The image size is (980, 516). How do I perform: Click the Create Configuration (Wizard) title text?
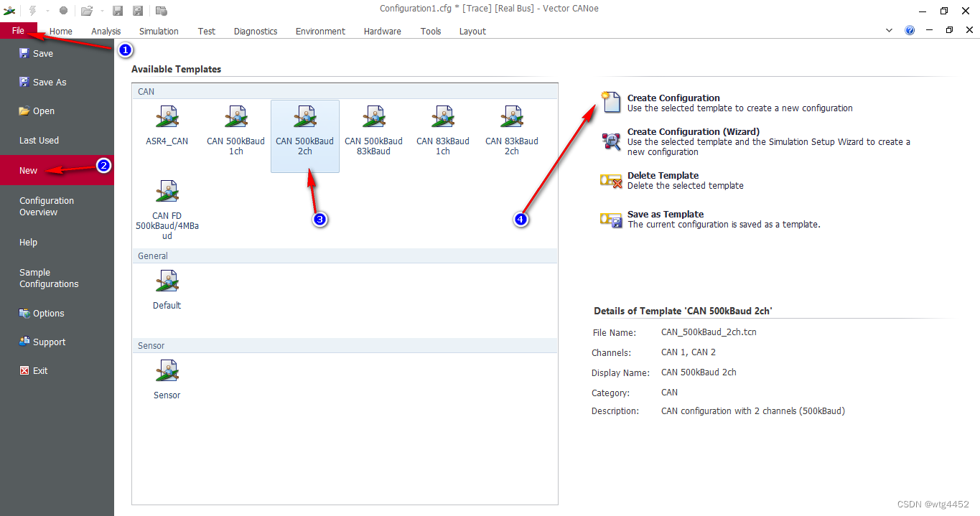tap(694, 131)
